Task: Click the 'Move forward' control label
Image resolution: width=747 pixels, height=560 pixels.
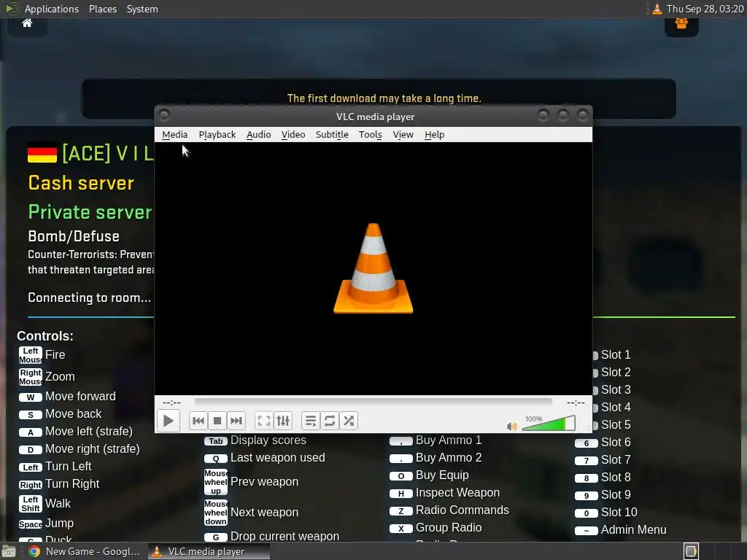Action: (x=80, y=397)
